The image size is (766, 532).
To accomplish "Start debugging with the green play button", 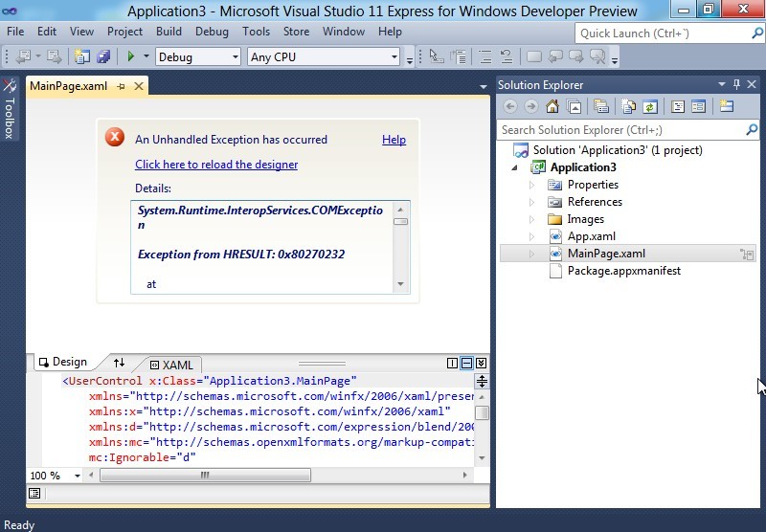I will (x=130, y=56).
